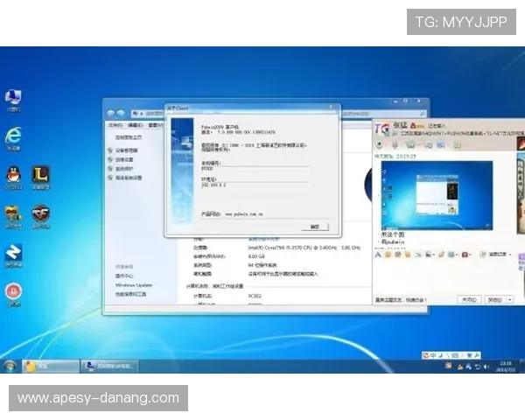Open the QQ penguin desktop icon
The width and height of the screenshot is (525, 420).
(14, 174)
